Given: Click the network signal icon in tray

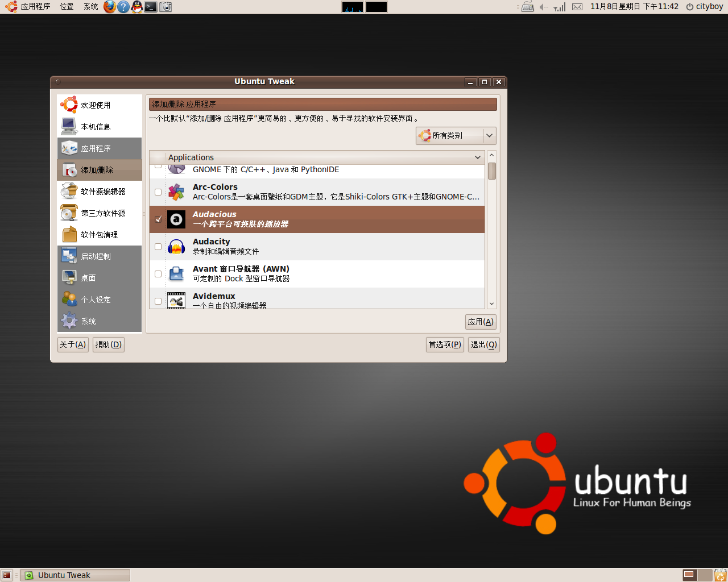Looking at the screenshot, I should point(560,7).
